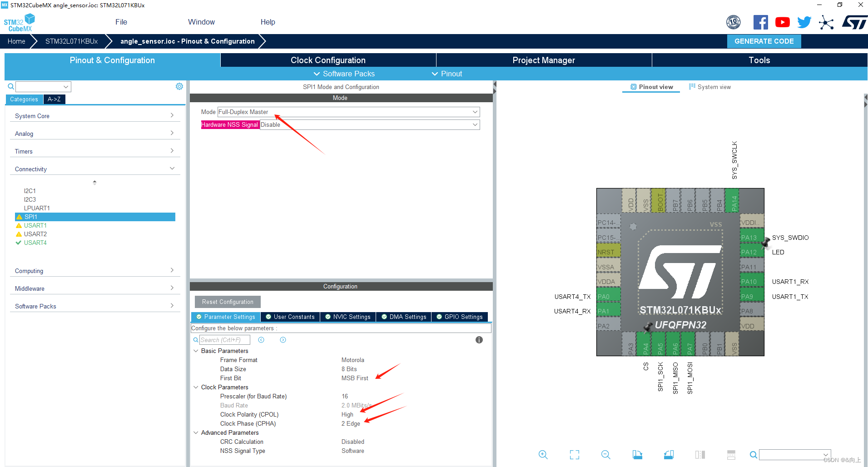This screenshot has height=467, width=868.
Task: Click the STM32CubeMX logo
Action: [x=20, y=23]
